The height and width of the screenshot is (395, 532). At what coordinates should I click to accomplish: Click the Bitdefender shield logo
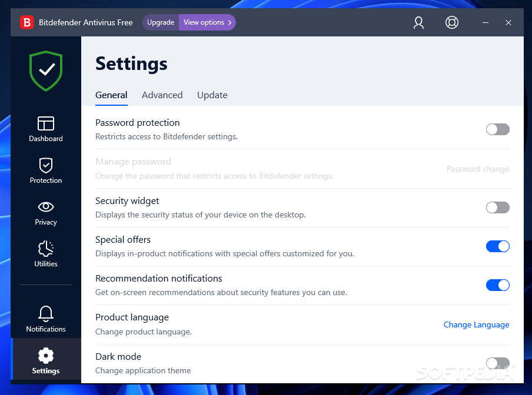(x=45, y=69)
